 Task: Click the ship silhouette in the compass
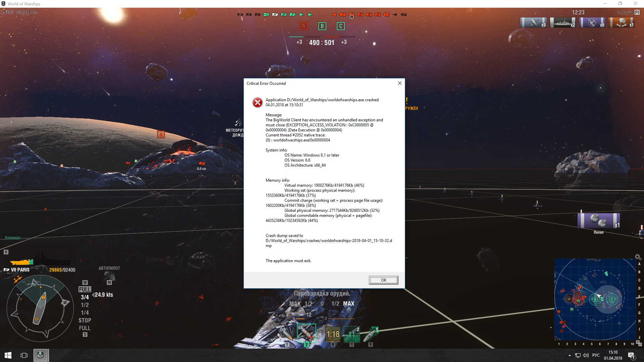coord(40,308)
